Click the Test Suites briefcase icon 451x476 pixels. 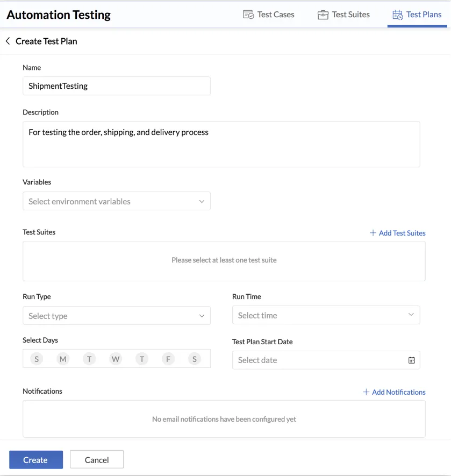tap(323, 15)
